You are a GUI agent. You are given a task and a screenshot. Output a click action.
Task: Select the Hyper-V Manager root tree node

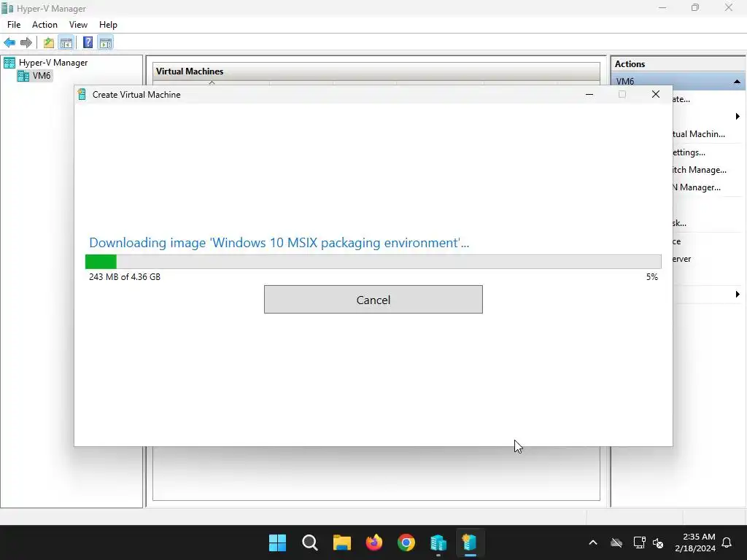[x=53, y=63]
